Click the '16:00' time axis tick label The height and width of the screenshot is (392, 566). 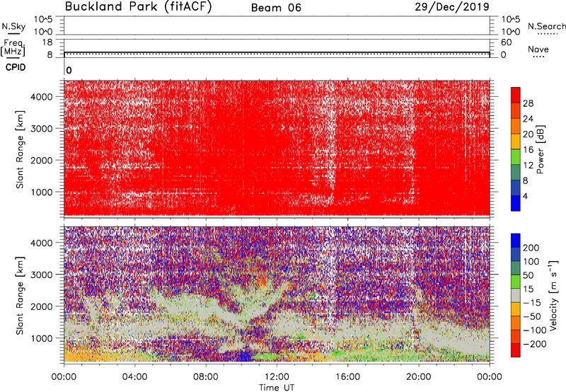(347, 377)
